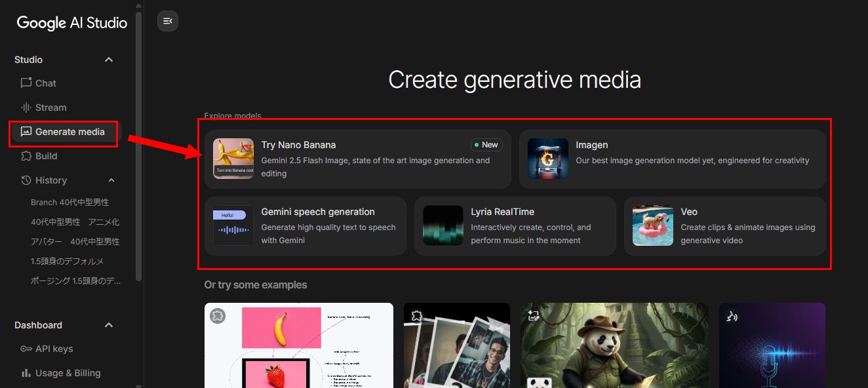Collapse the Studio section chevron
868x388 pixels.
[x=109, y=60]
